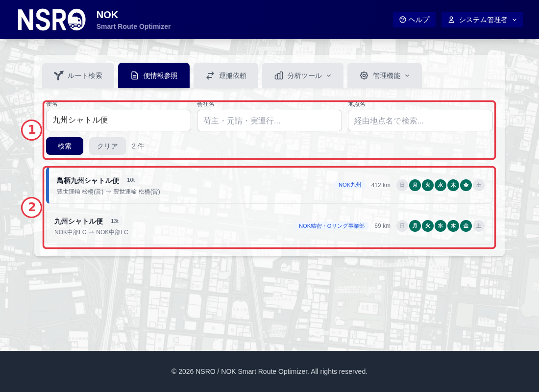This screenshot has height=392, width=539.
Task: Click the document icon on 便情報参照
Action: pyautogui.click(x=135, y=75)
